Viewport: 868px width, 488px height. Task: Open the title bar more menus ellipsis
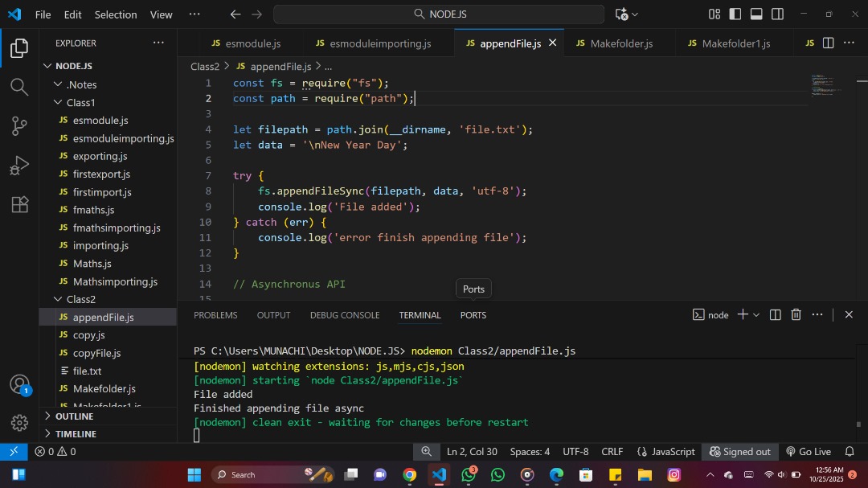[194, 14]
